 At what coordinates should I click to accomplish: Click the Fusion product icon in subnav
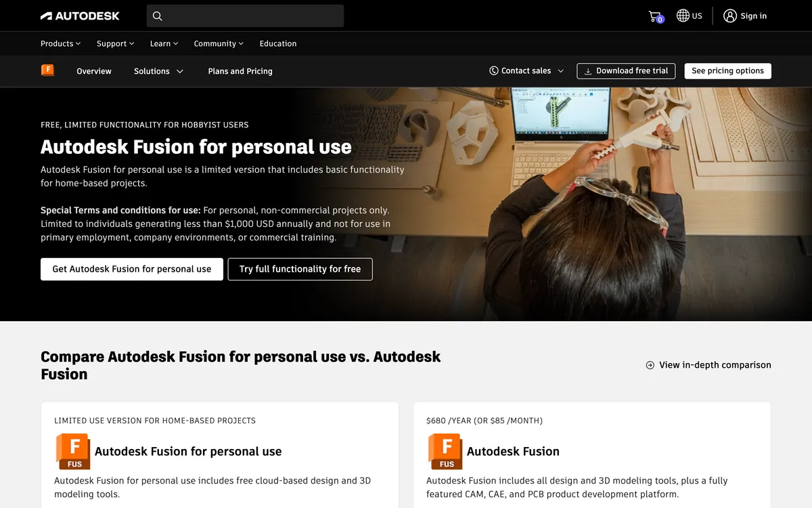[x=47, y=70]
